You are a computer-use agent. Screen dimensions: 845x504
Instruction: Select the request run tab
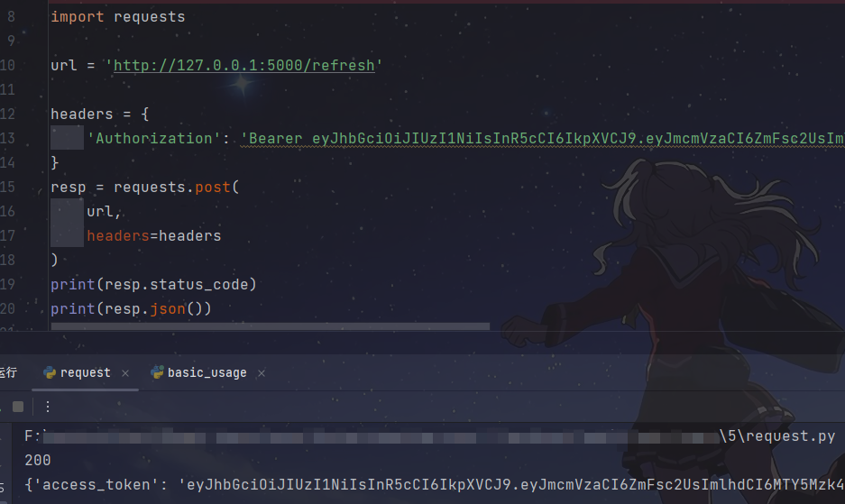(x=85, y=373)
